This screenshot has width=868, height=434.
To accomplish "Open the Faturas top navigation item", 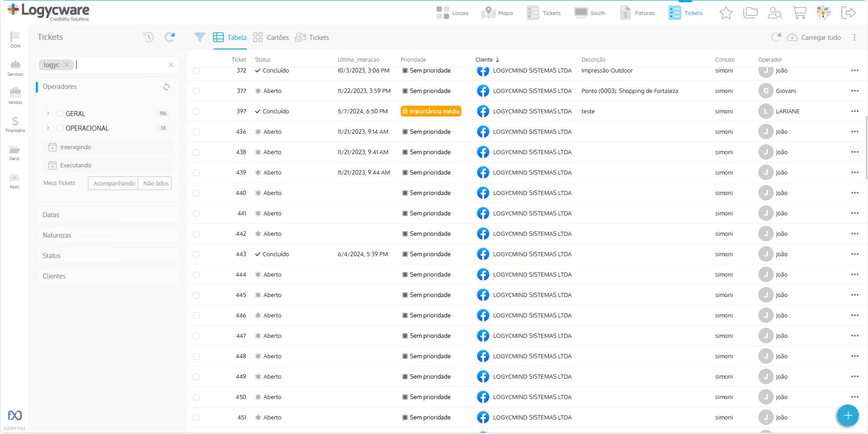I will click(x=637, y=13).
